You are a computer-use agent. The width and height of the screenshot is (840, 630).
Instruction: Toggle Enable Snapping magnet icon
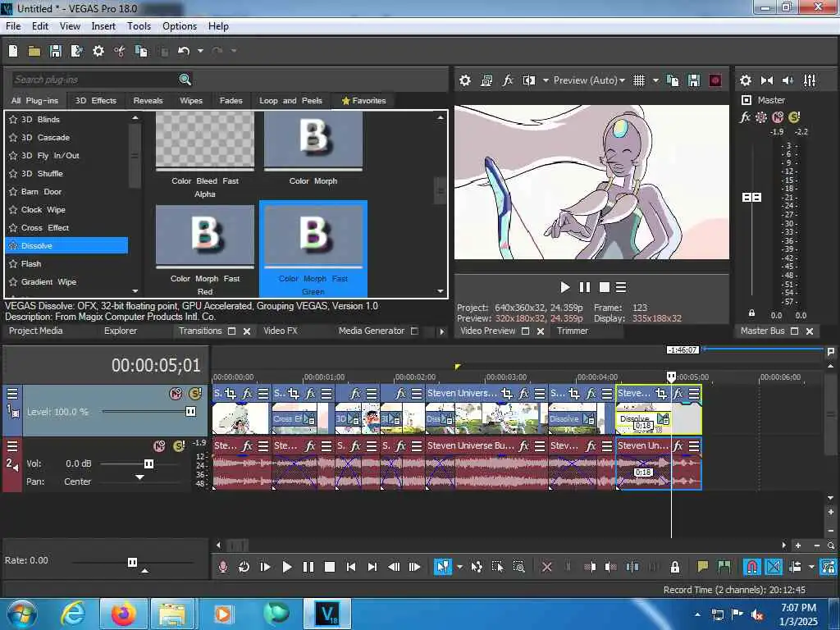click(x=752, y=567)
